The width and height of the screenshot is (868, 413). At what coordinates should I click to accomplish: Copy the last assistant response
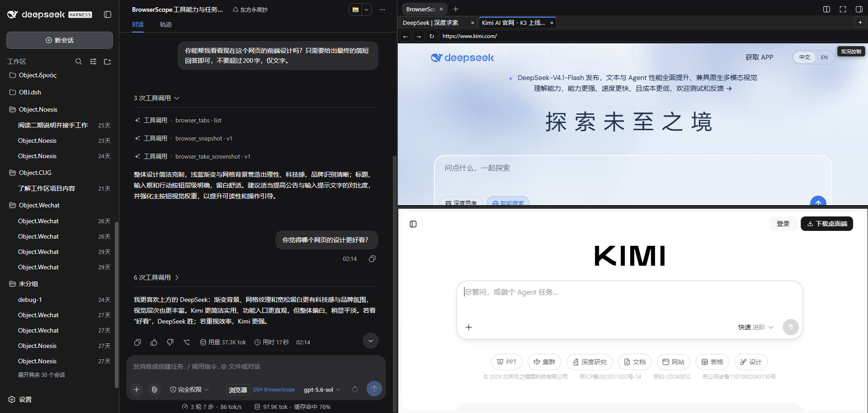(138, 343)
